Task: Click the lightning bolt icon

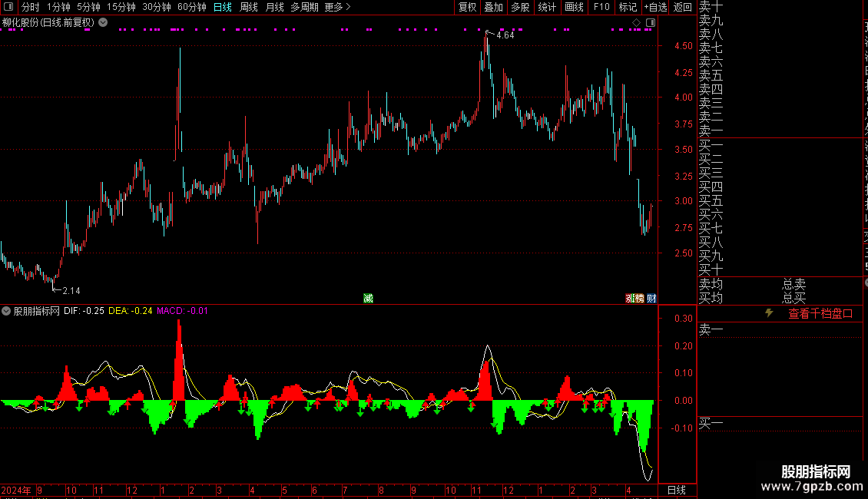Action: 769,313
